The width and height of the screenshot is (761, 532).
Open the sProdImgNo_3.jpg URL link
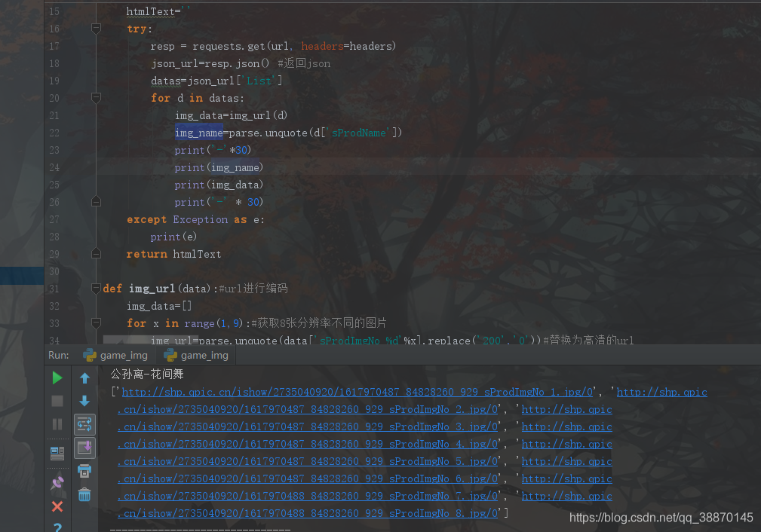(308, 427)
